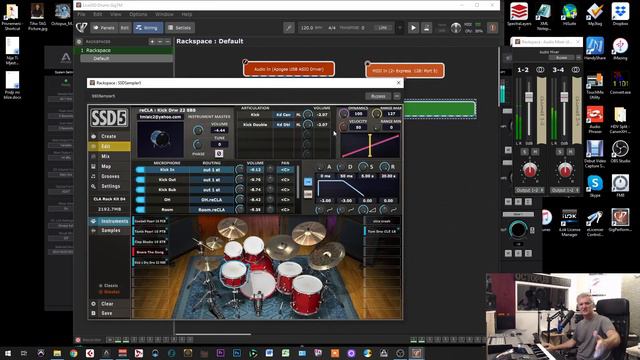Open the OBS Studio desktop icon

(x=620, y=152)
